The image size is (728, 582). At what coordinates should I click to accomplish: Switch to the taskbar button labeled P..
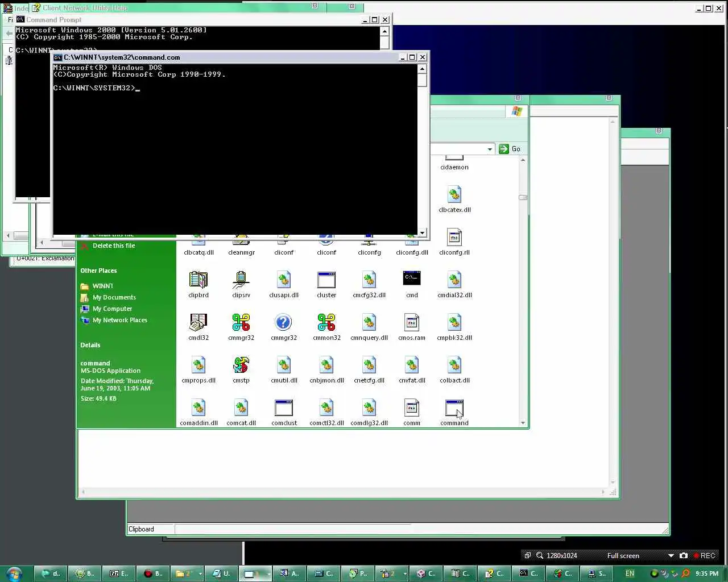pos(358,573)
